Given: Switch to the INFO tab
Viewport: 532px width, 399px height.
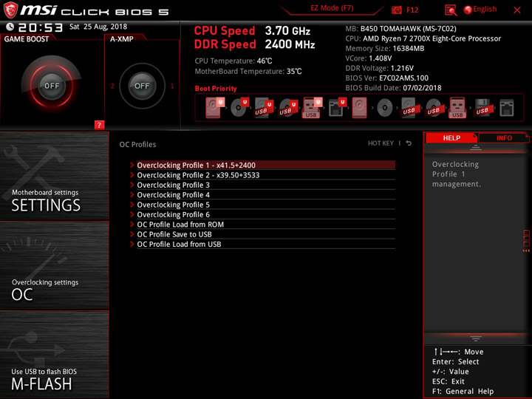Looking at the screenshot, I should (504, 137).
